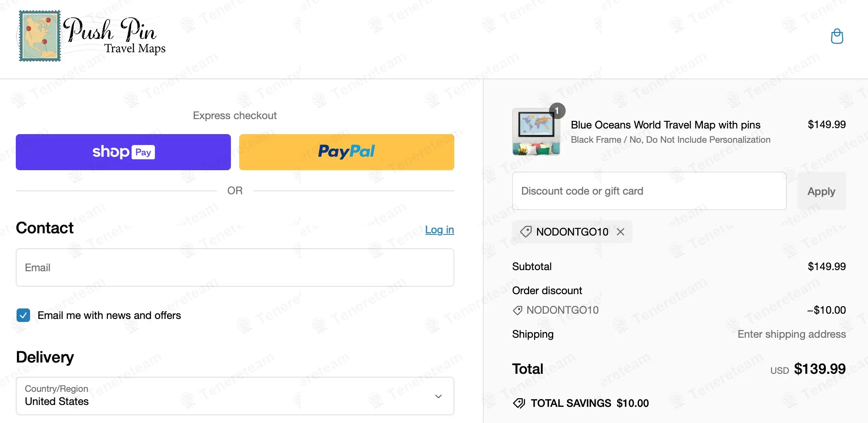Pay with Shop Pay express checkout
Screen dimensions: 868x423
123,152
